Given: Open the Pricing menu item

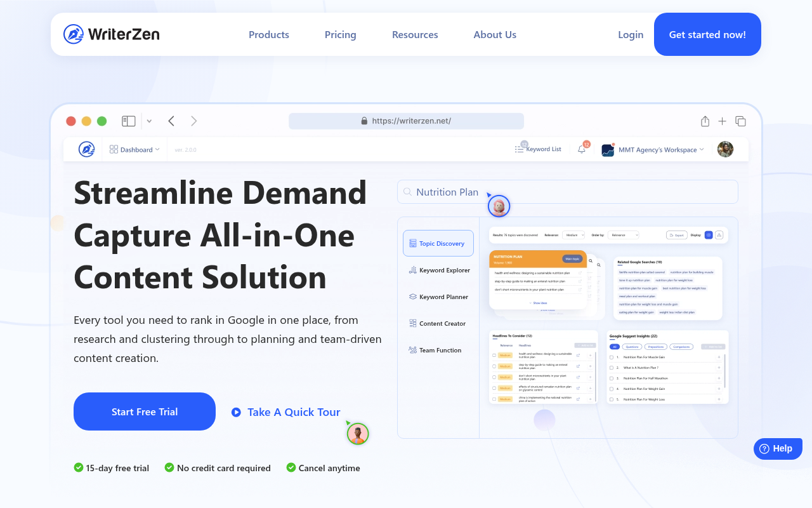Looking at the screenshot, I should click(x=340, y=35).
